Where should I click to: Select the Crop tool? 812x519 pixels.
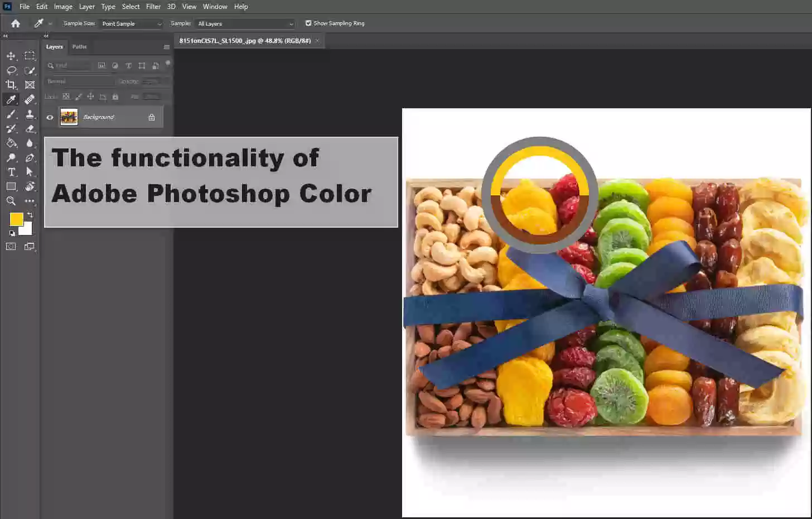[11, 85]
